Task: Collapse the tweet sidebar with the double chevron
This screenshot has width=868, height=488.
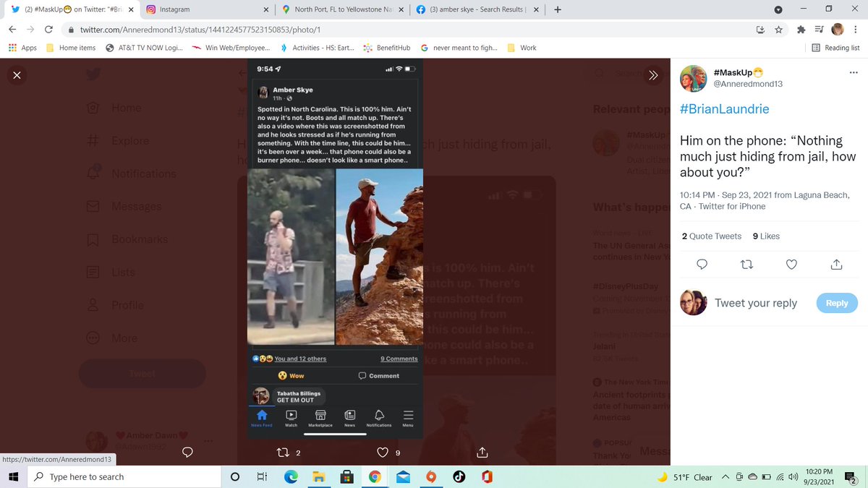Action: (x=653, y=75)
